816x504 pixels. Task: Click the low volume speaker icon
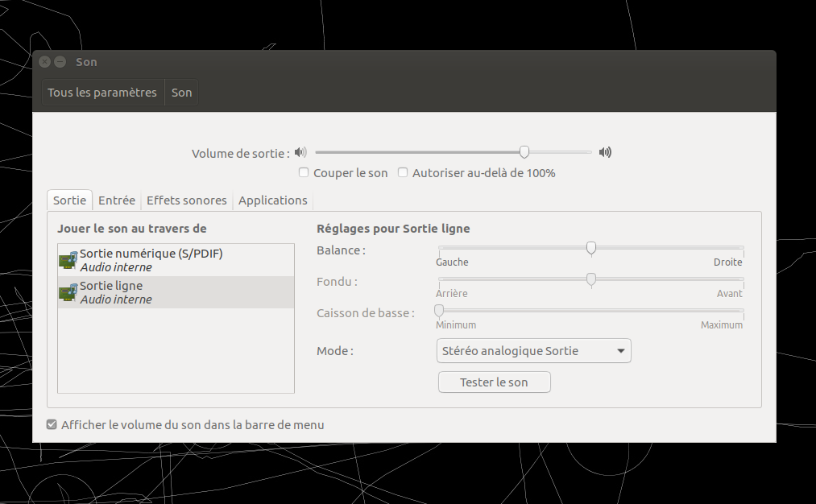300,152
